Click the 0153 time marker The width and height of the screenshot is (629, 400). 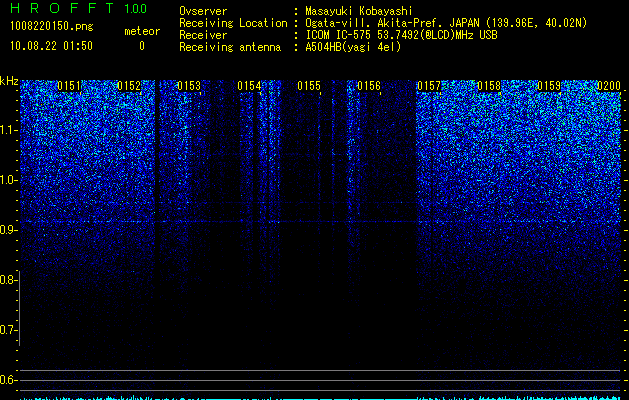[x=189, y=86]
